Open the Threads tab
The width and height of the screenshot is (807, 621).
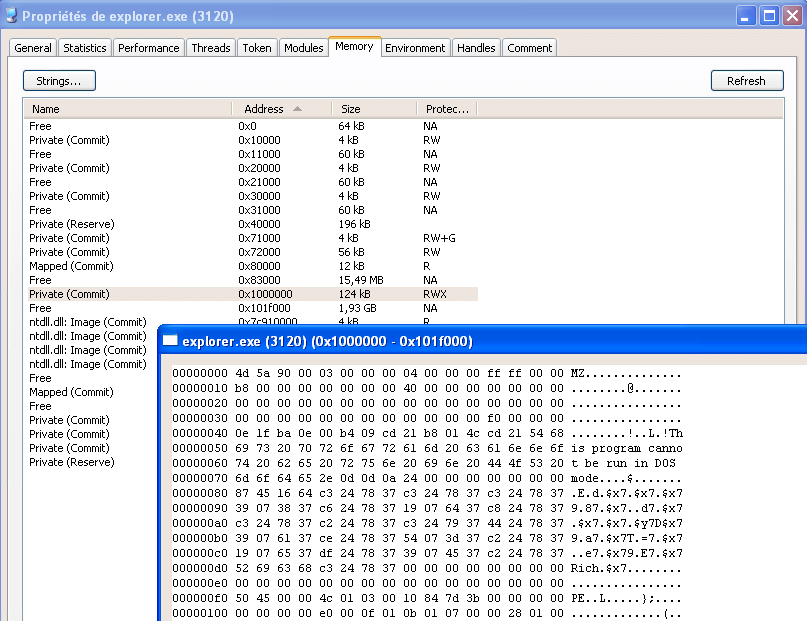point(211,48)
